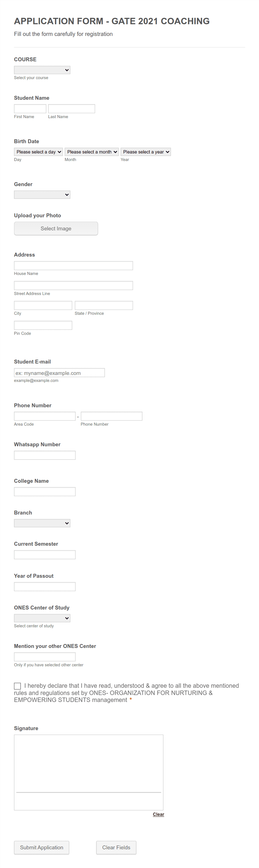Focus the Last Name field
The image size is (259, 868).
tap(71, 109)
